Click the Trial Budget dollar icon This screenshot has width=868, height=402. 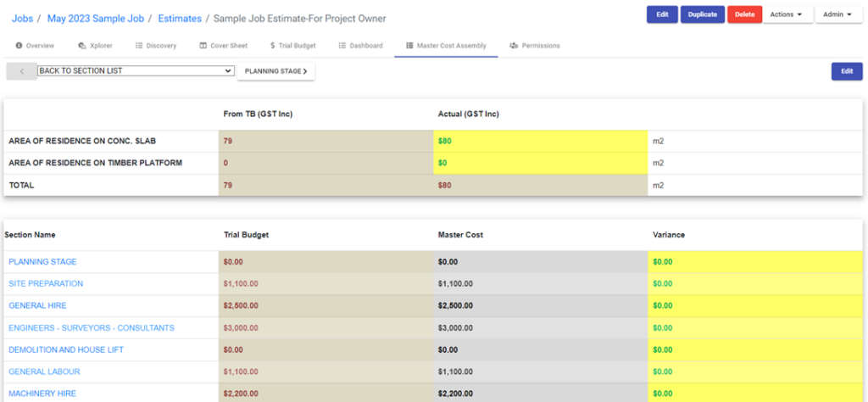pos(272,46)
